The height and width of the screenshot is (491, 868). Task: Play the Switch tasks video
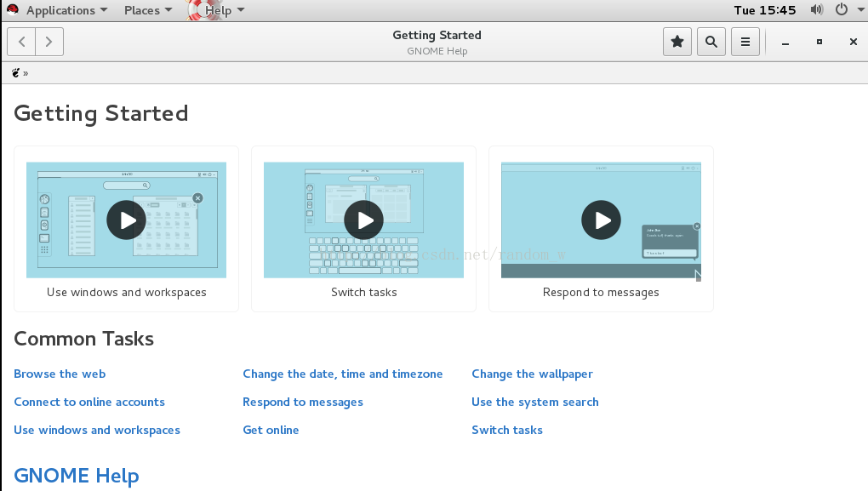[x=363, y=220]
